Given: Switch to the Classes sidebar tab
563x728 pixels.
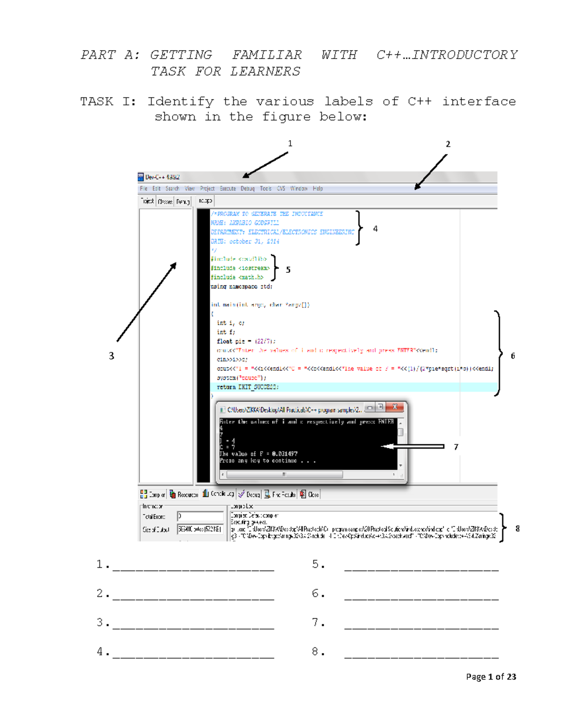Looking at the screenshot, I should click(165, 201).
